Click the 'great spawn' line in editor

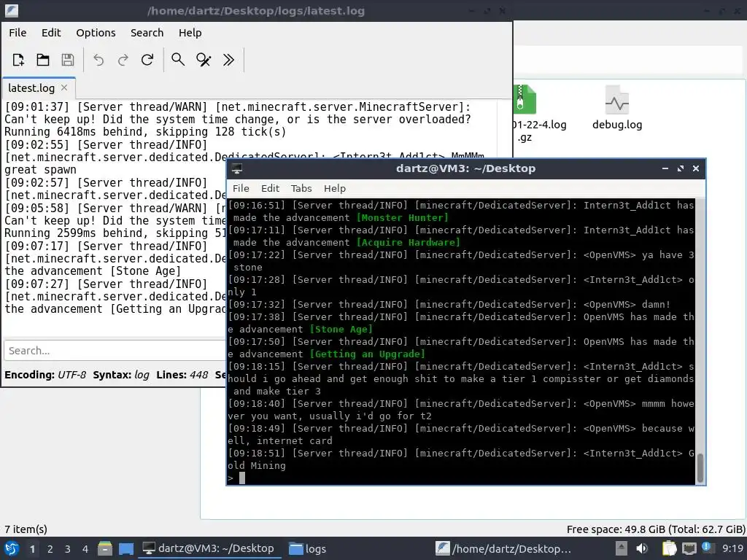click(41, 170)
